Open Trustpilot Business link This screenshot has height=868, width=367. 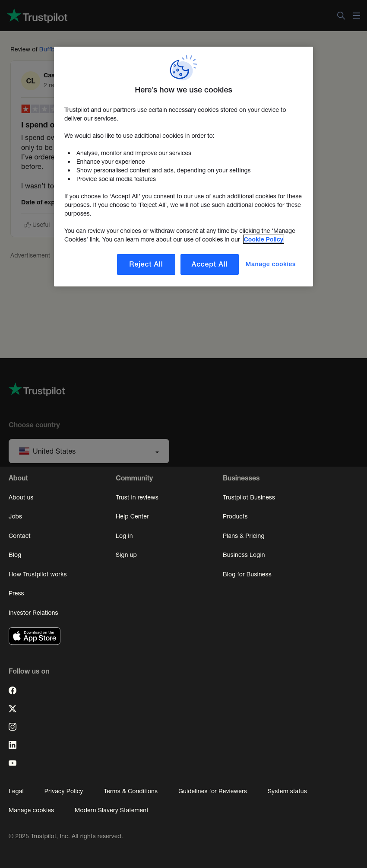(249, 497)
